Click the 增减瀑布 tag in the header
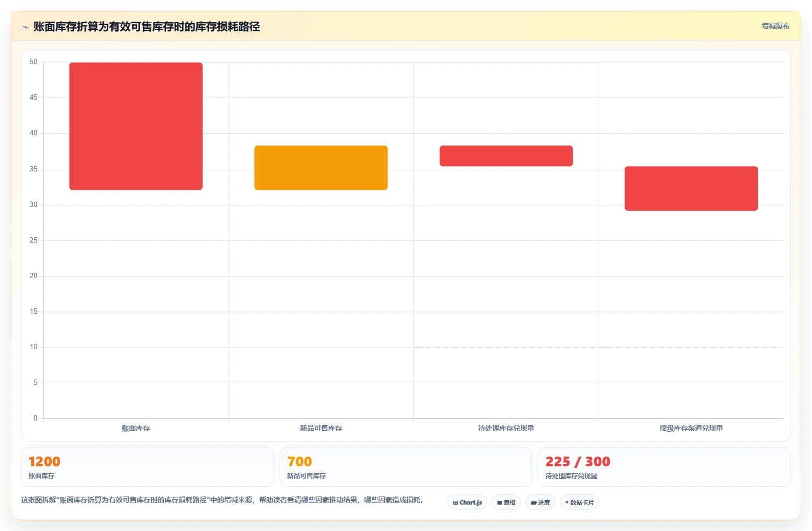The height and width of the screenshot is (531, 812). point(775,26)
